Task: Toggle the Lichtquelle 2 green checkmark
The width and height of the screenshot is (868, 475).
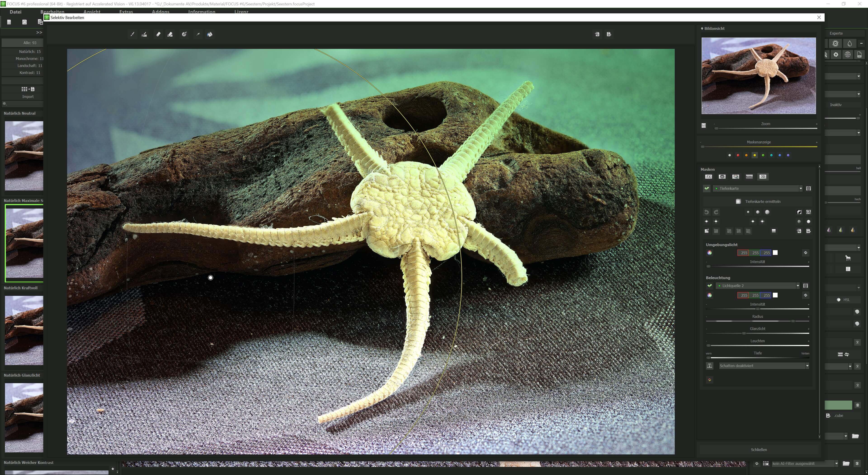Action: (x=710, y=285)
